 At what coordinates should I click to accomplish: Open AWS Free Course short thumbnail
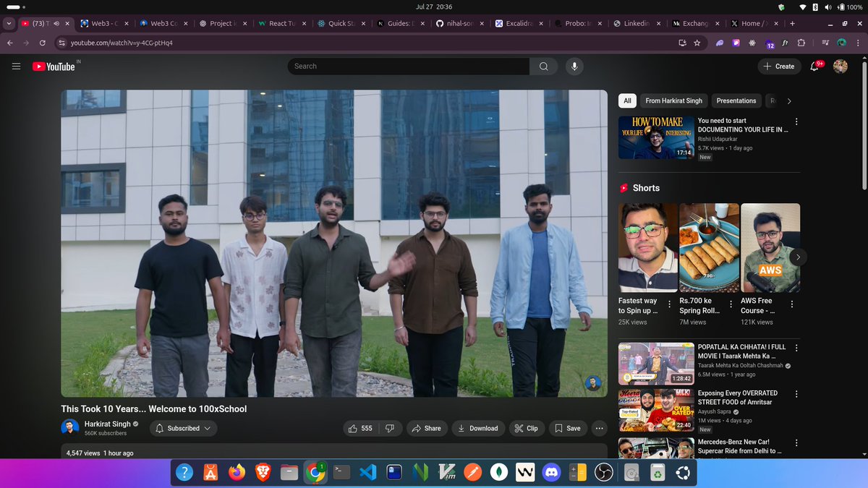click(x=770, y=248)
